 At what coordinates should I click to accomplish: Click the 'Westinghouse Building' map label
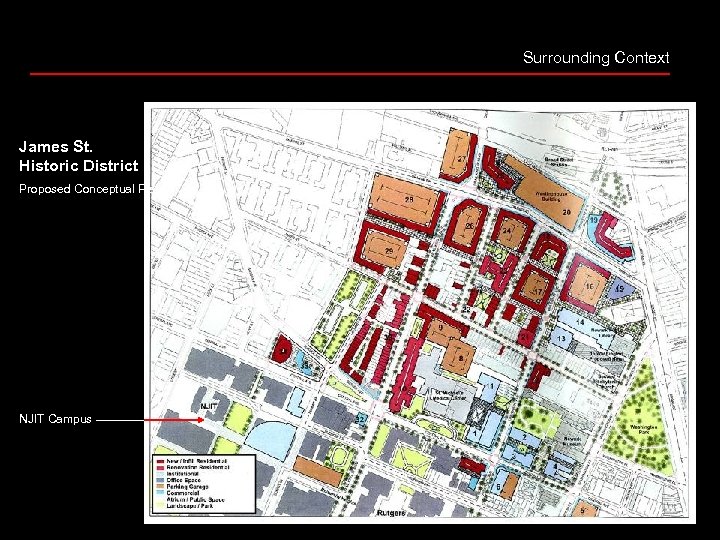click(x=551, y=197)
